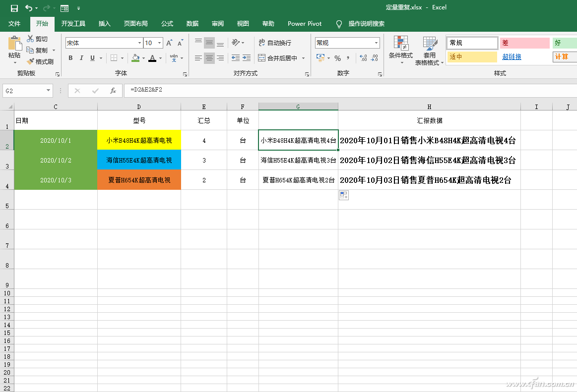Image resolution: width=577 pixels, height=392 pixels.
Task: Open the 文件 tab
Action: [14, 23]
